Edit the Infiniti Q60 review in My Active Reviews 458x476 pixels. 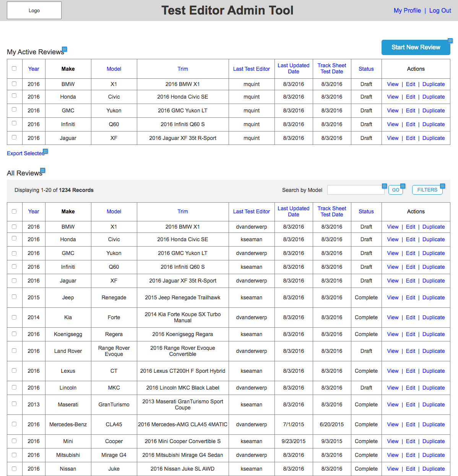[x=411, y=124]
